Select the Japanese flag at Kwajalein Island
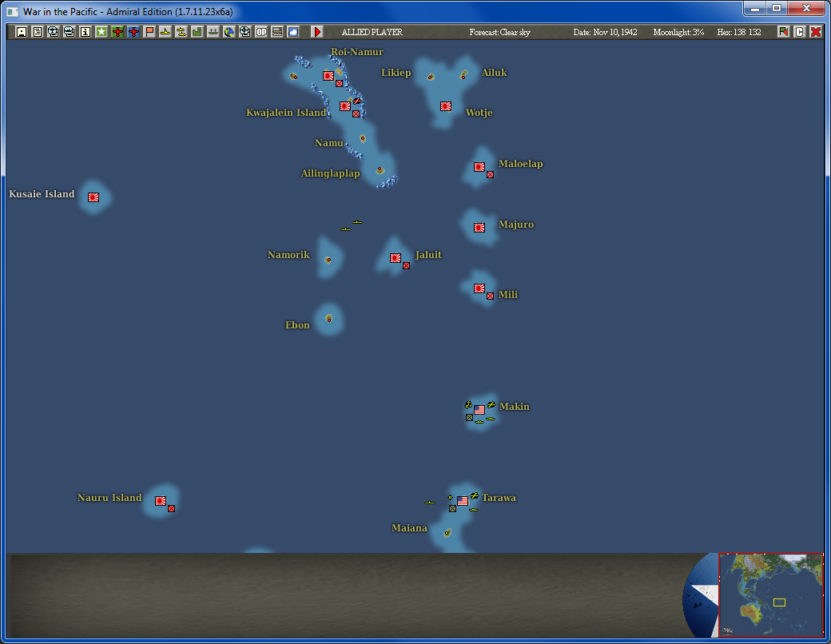This screenshot has width=831, height=644. pos(345,106)
